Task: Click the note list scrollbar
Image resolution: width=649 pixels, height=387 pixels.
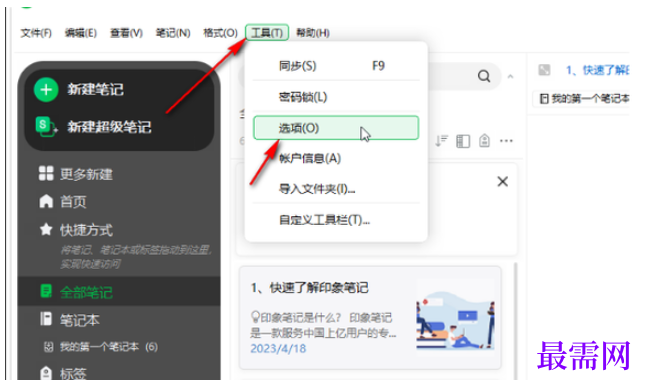Action: [x=515, y=321]
